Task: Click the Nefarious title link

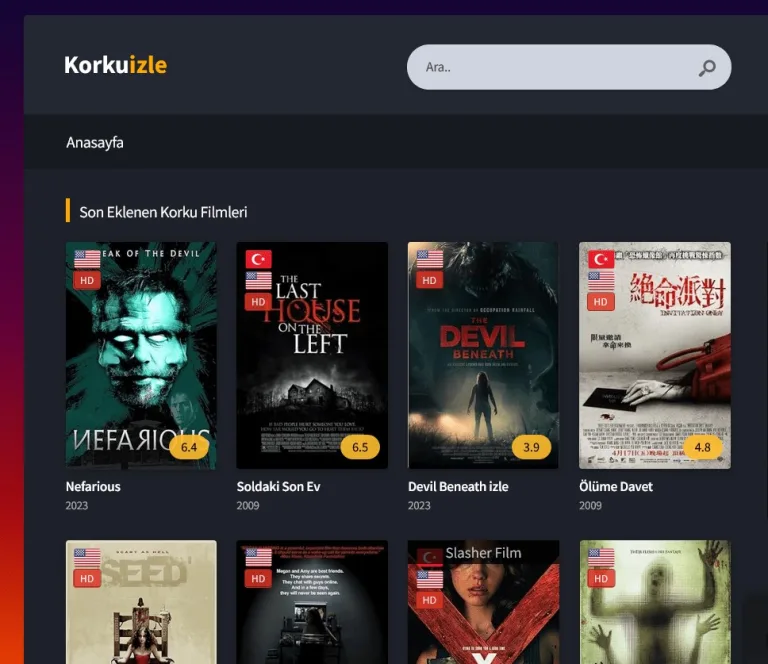Action: pyautogui.click(x=93, y=486)
